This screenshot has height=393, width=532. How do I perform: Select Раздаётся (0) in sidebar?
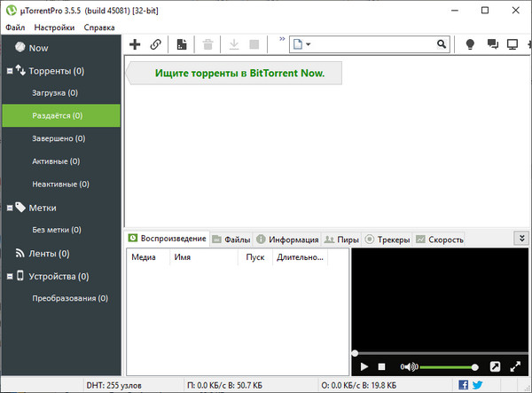click(x=61, y=115)
